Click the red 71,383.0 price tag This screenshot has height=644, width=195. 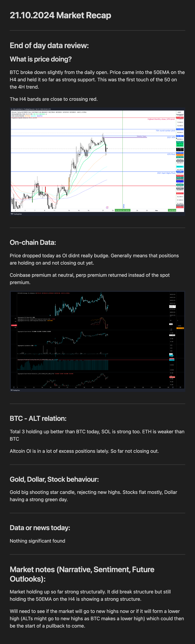(180, 118)
